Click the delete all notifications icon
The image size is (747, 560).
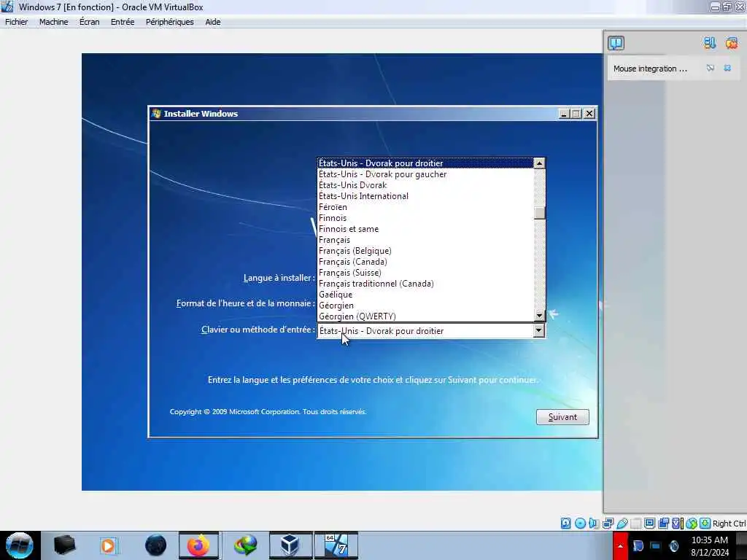click(x=731, y=43)
